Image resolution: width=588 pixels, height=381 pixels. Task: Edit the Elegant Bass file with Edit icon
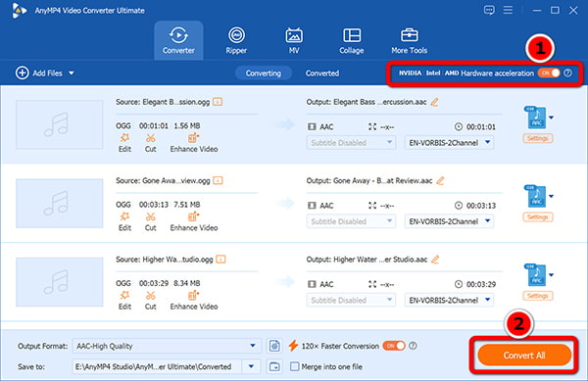point(124,143)
